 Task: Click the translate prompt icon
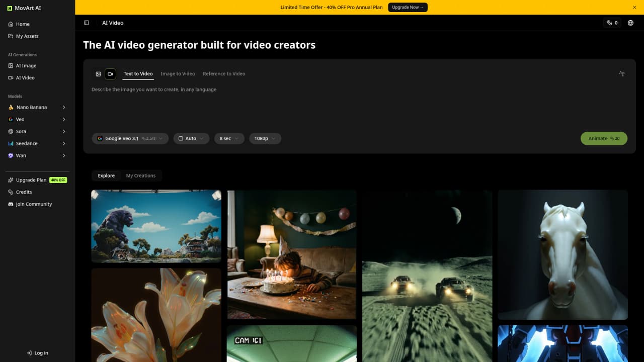click(622, 74)
